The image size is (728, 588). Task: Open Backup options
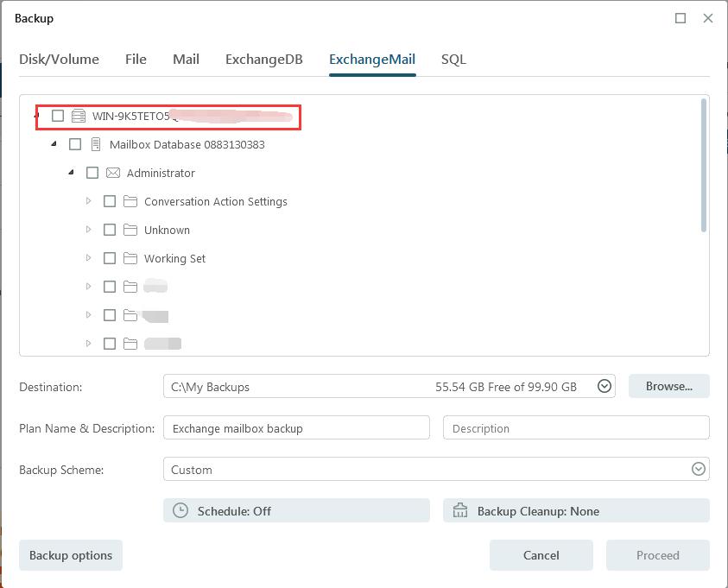pos(71,555)
